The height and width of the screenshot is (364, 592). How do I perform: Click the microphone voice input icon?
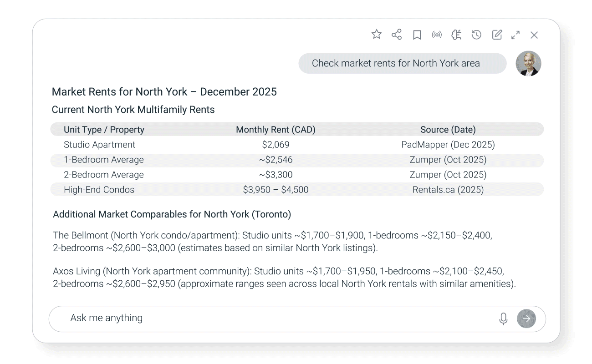pyautogui.click(x=503, y=318)
